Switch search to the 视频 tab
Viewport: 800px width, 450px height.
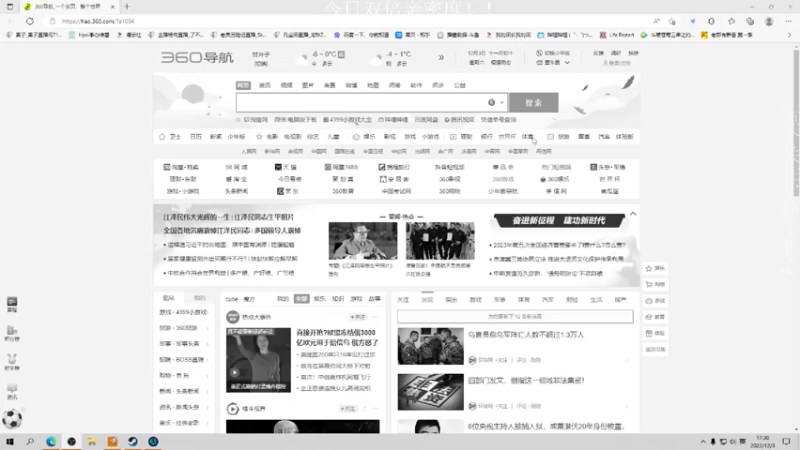pos(287,85)
